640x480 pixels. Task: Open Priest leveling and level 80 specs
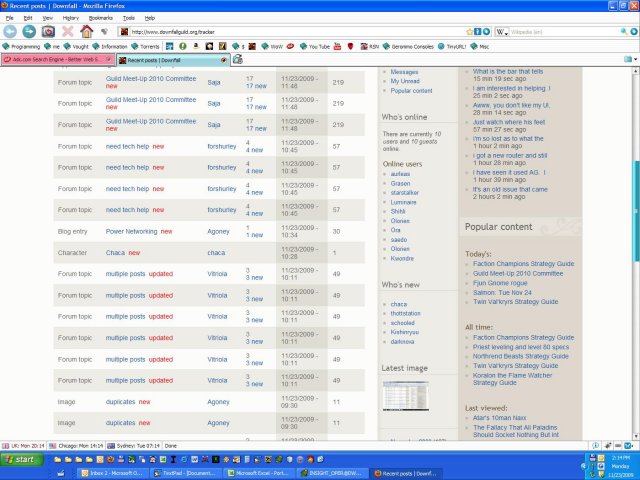pyautogui.click(x=521, y=347)
